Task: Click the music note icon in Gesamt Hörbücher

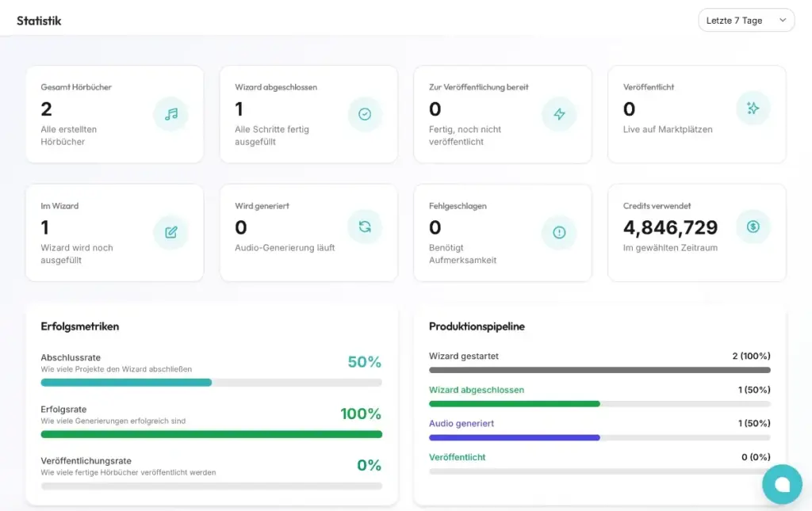Action: [170, 114]
